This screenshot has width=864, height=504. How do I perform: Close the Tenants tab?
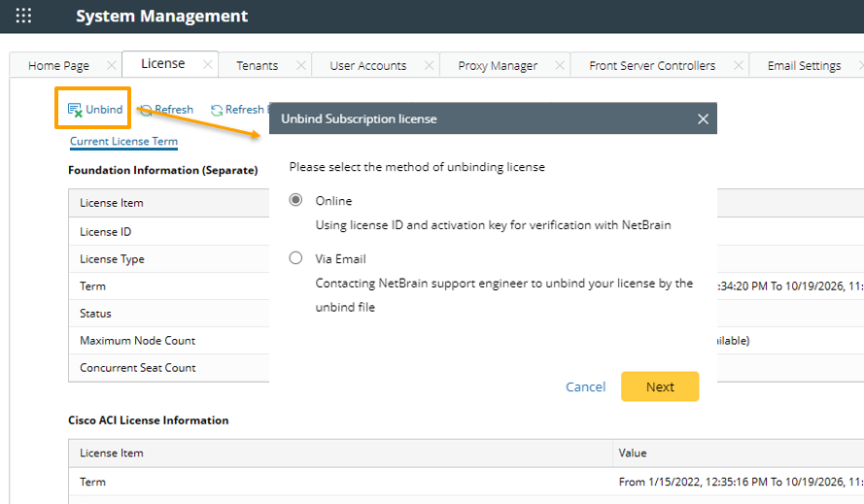pyautogui.click(x=300, y=65)
